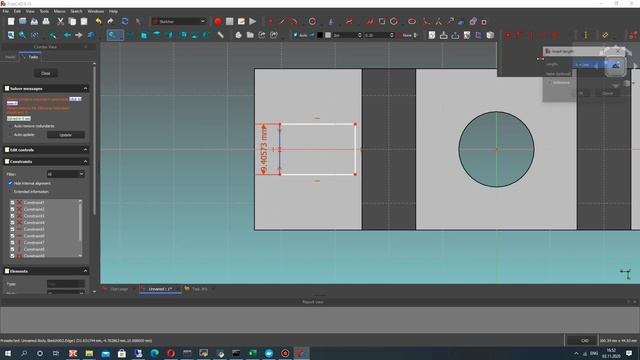Go forward with right arrow icon
Viewport: 640px width, 360px height.
click(78, 35)
